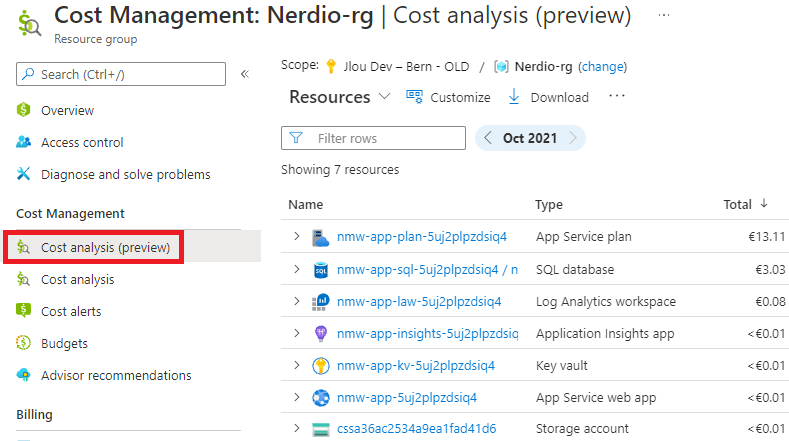Click the Advisor recommendations cloud icon
This screenshot has width=789, height=441.
(x=24, y=375)
